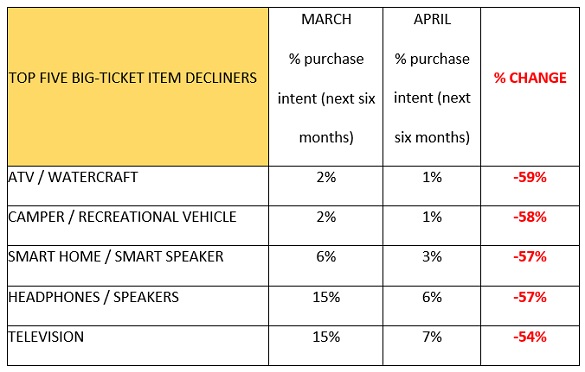
Task: Select the April 6% value for Headphones
Action: click(432, 297)
